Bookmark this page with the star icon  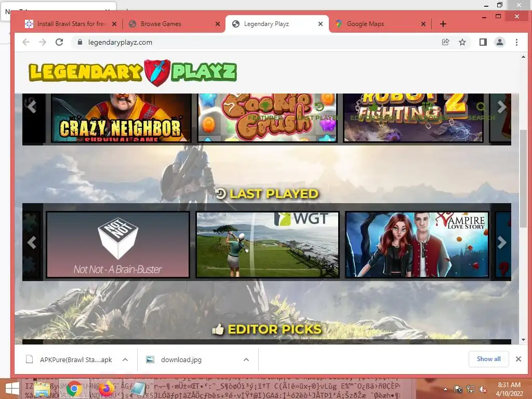(x=462, y=42)
